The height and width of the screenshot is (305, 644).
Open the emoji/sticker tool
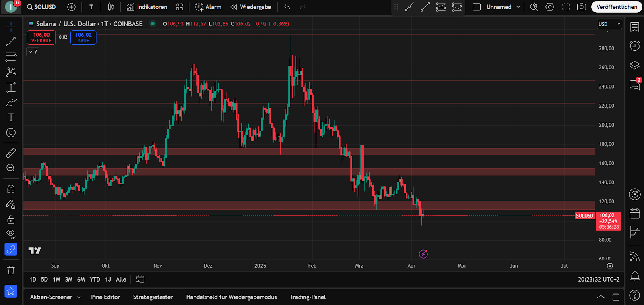[x=11, y=133]
